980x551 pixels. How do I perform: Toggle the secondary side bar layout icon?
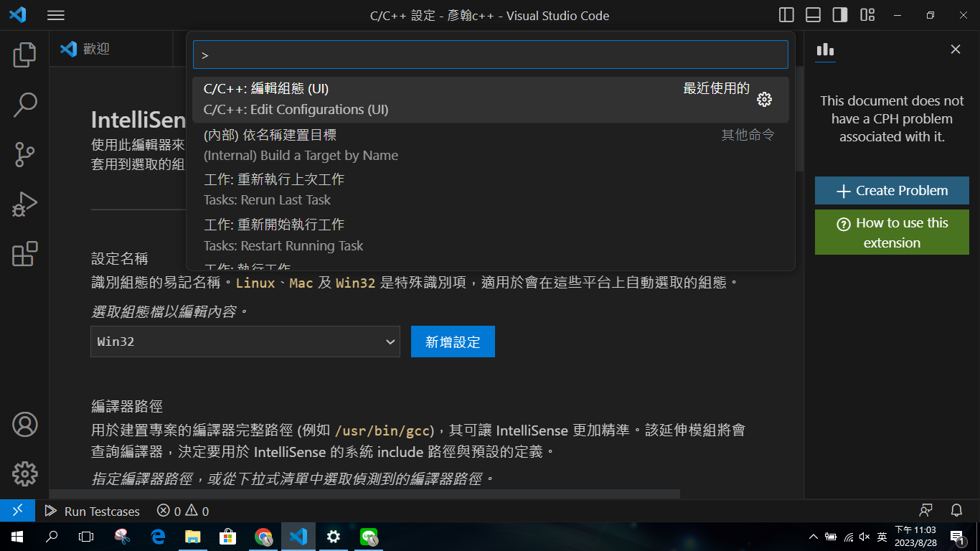tap(839, 15)
